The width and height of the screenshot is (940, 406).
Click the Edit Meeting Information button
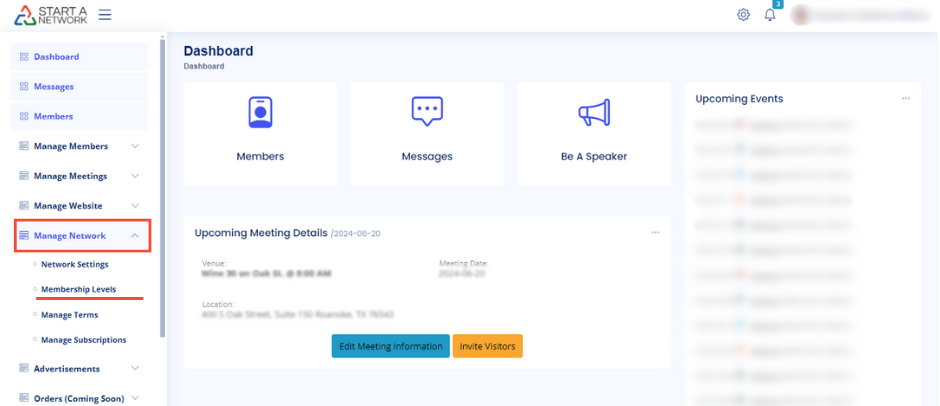pyautogui.click(x=390, y=346)
